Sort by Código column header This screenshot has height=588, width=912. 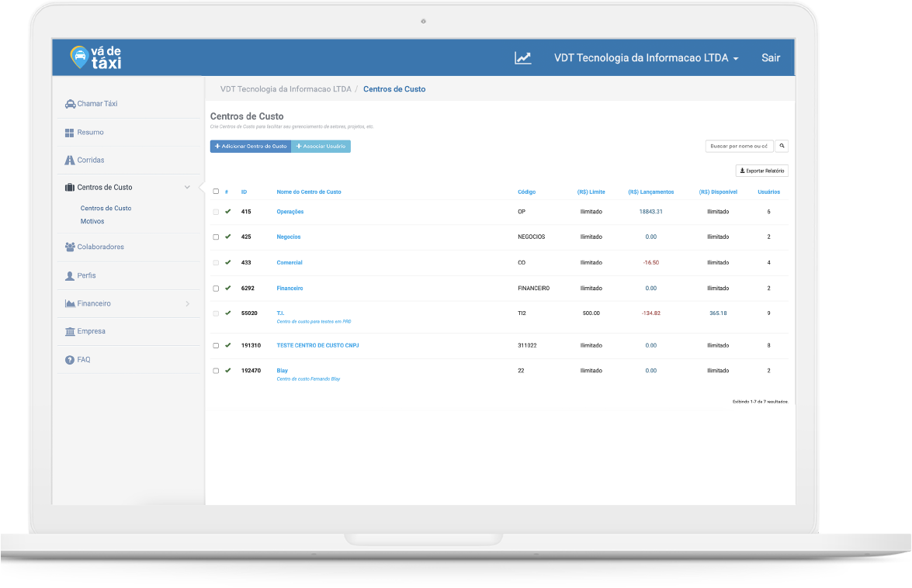[526, 192]
